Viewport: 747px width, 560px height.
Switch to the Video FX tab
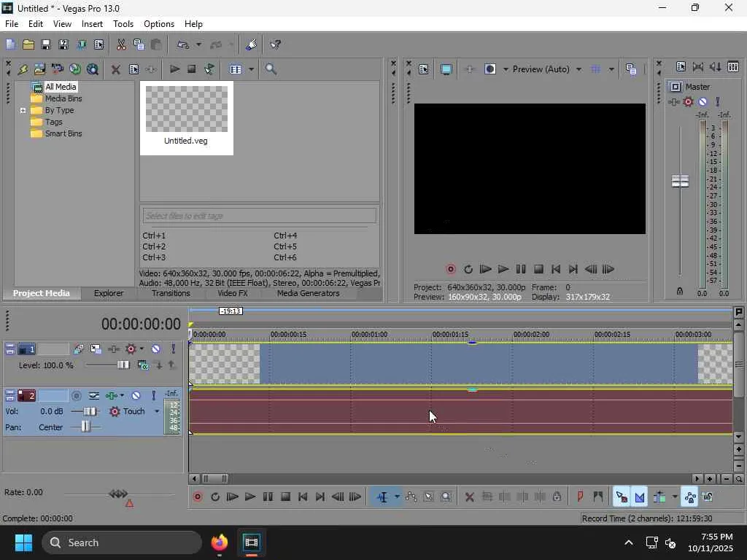pyautogui.click(x=233, y=293)
